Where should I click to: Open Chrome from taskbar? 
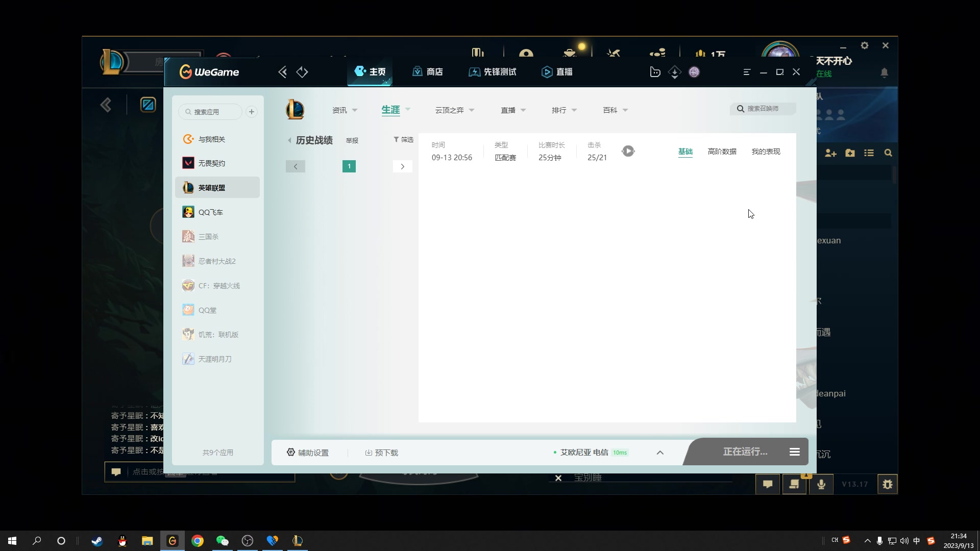tap(198, 541)
